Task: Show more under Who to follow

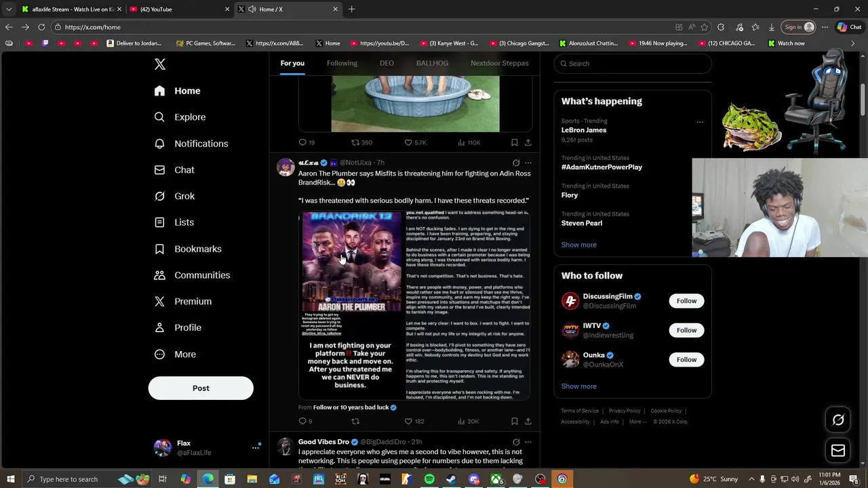Action: coord(578,386)
